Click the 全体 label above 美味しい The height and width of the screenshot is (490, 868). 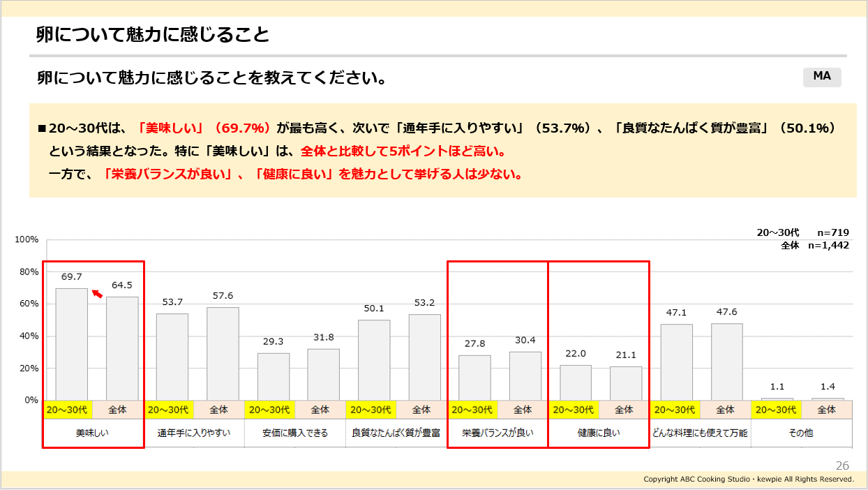pyautogui.click(x=118, y=410)
